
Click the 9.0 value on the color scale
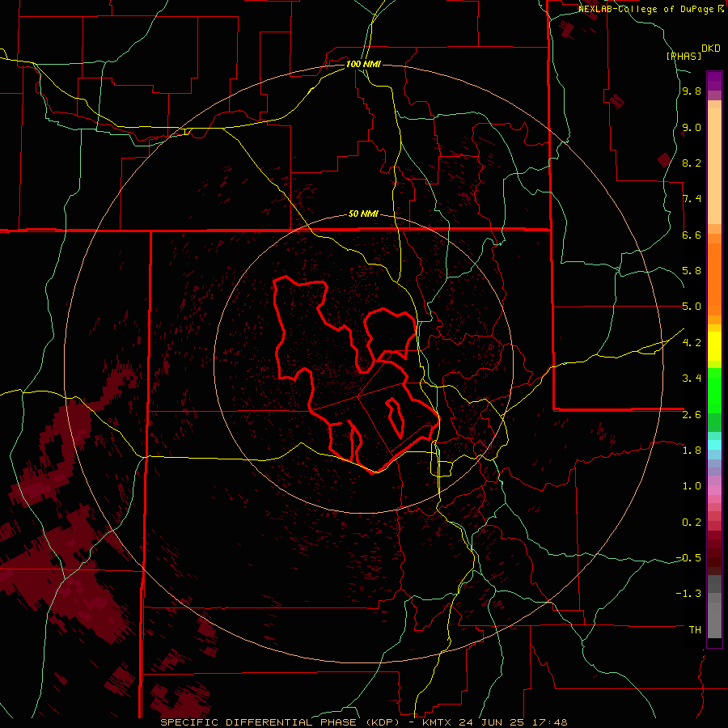(x=692, y=127)
